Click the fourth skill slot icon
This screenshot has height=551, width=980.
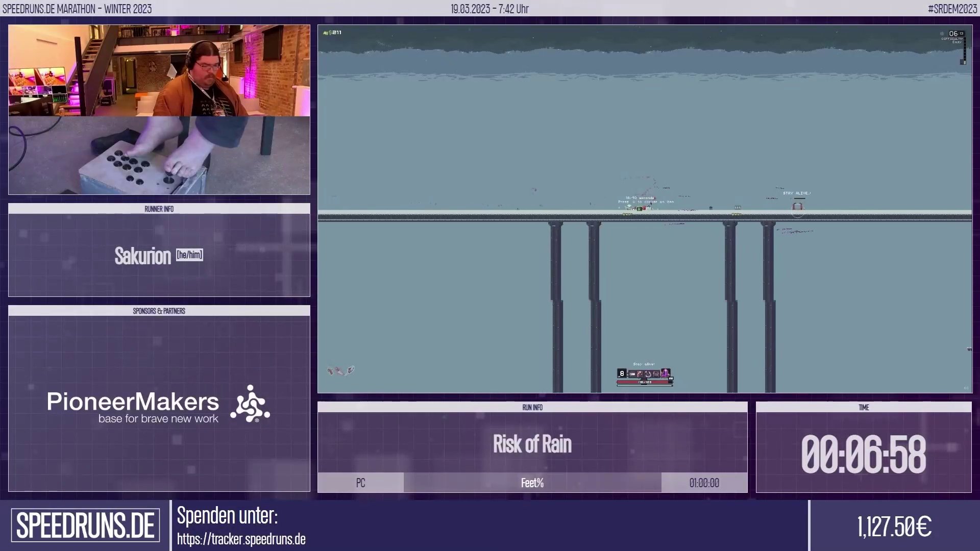[x=656, y=374]
